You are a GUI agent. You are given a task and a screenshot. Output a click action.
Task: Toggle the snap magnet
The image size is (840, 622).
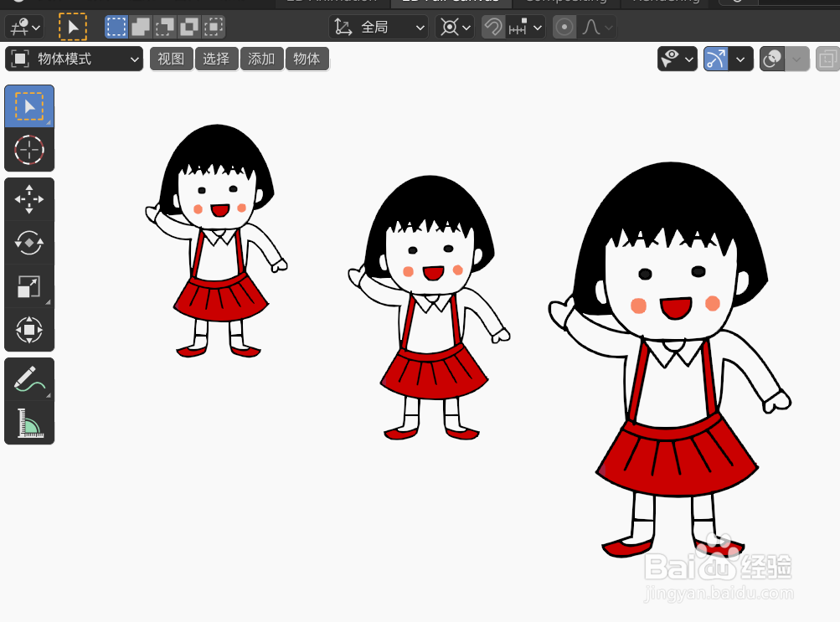[x=493, y=27]
